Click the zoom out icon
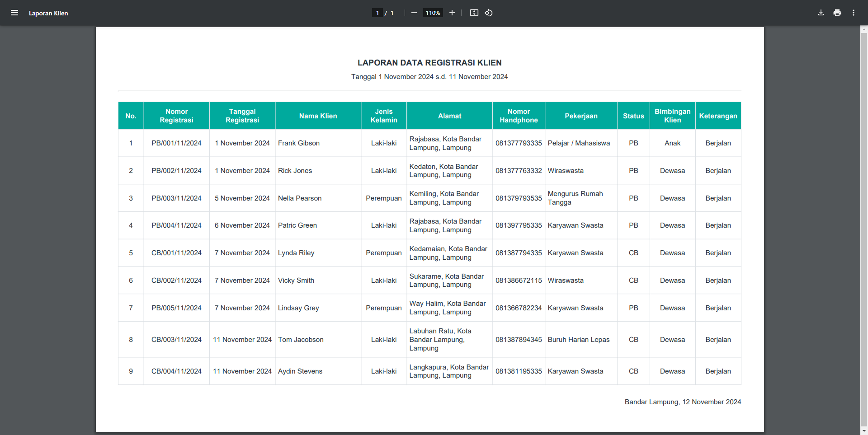Screen dimensions: 868x435 pyautogui.click(x=414, y=13)
